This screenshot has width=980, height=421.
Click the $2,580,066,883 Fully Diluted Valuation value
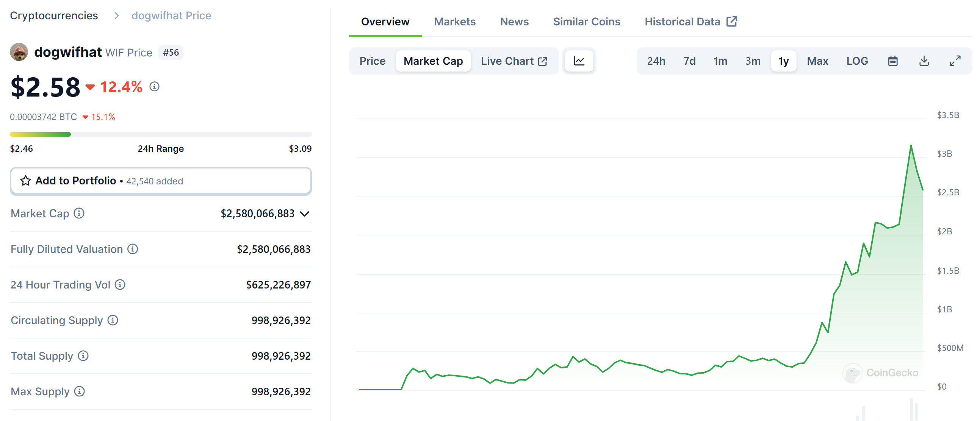(x=274, y=249)
